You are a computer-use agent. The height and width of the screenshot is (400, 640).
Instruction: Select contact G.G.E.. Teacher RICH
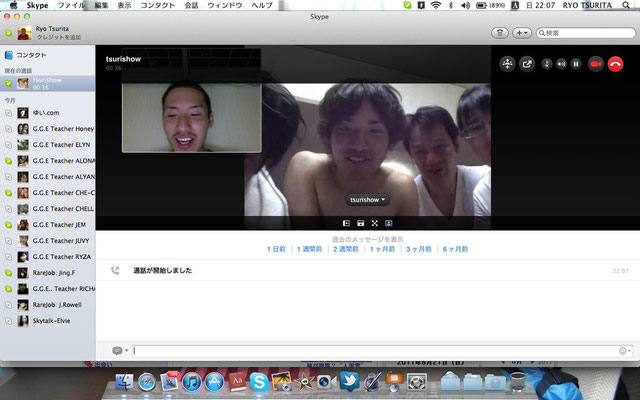pyautogui.click(x=47, y=289)
